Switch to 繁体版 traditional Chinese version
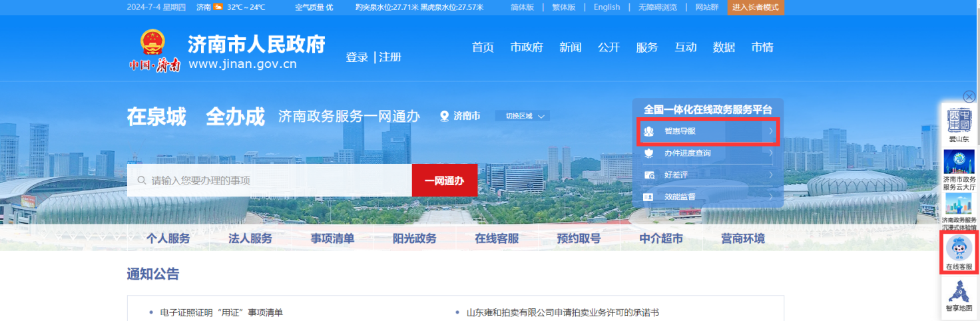980x321 pixels. click(x=563, y=7)
